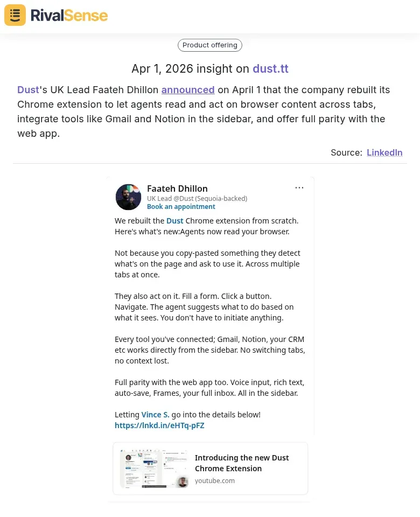Click Book an appointment
The height and width of the screenshot is (517, 420).
click(181, 206)
